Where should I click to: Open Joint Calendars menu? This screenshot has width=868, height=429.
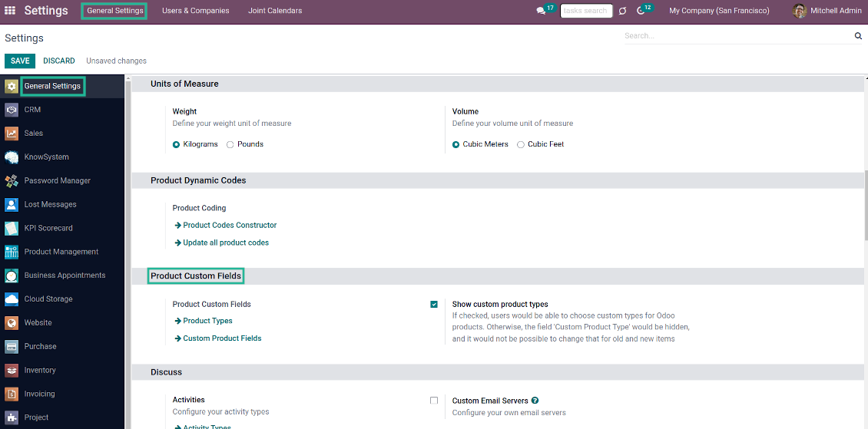point(275,11)
